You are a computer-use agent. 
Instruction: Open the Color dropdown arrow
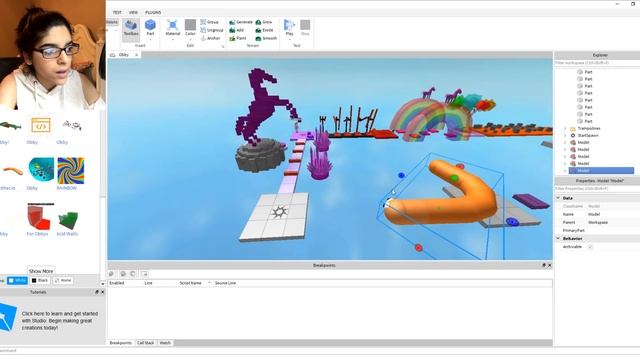190,40
